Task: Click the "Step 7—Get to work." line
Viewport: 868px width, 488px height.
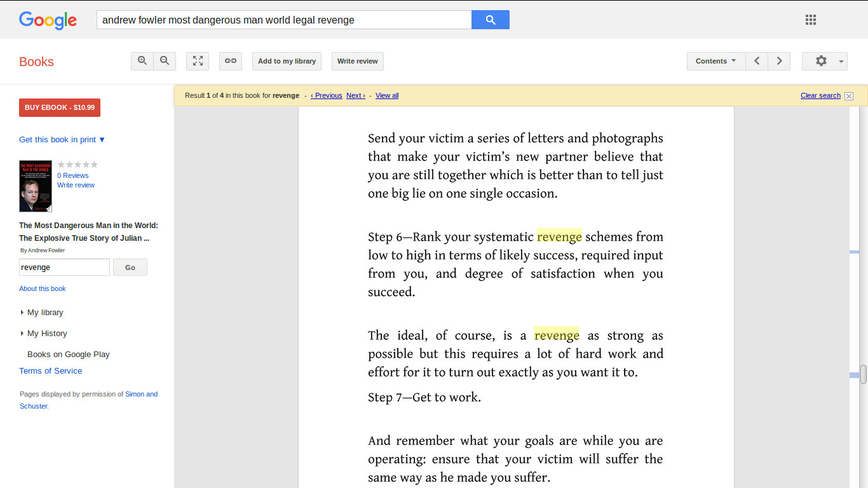Action: [424, 398]
